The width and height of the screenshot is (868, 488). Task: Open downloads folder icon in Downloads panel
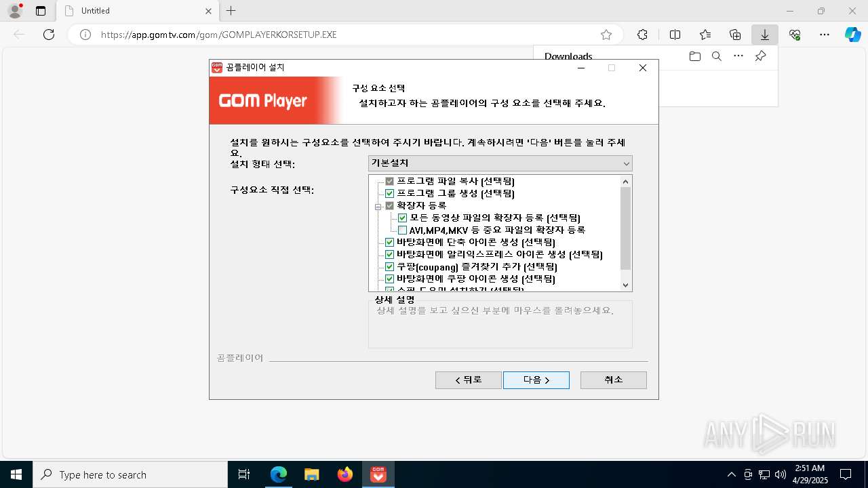694,56
